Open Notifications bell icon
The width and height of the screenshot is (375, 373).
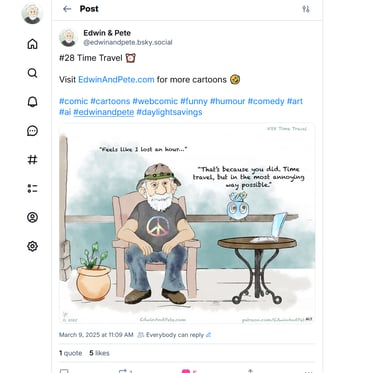click(32, 102)
